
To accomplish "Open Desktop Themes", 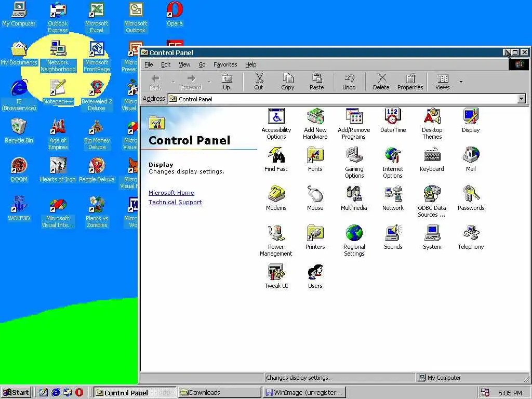I will [432, 124].
